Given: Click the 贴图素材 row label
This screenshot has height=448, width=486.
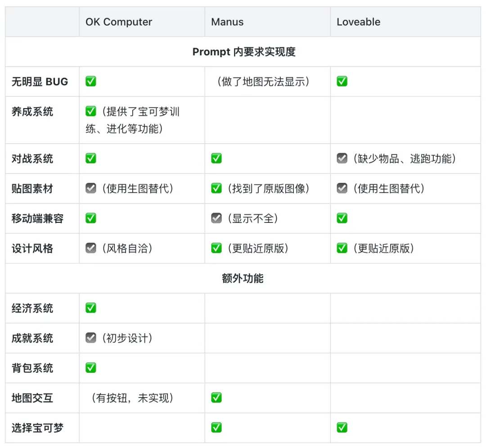Looking at the screenshot, I should (x=32, y=188).
